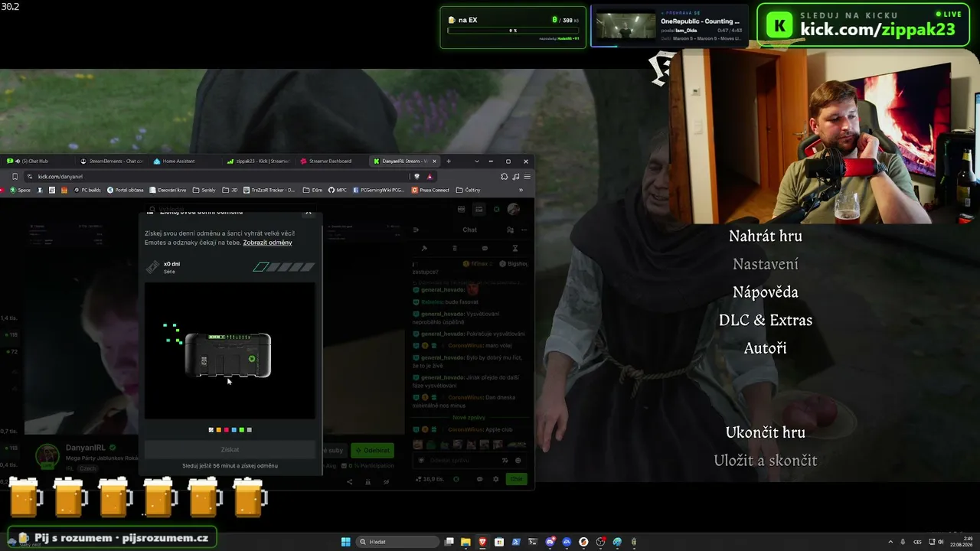Select Nápověda in the game menu
This screenshot has height=551, width=980.
coord(765,292)
